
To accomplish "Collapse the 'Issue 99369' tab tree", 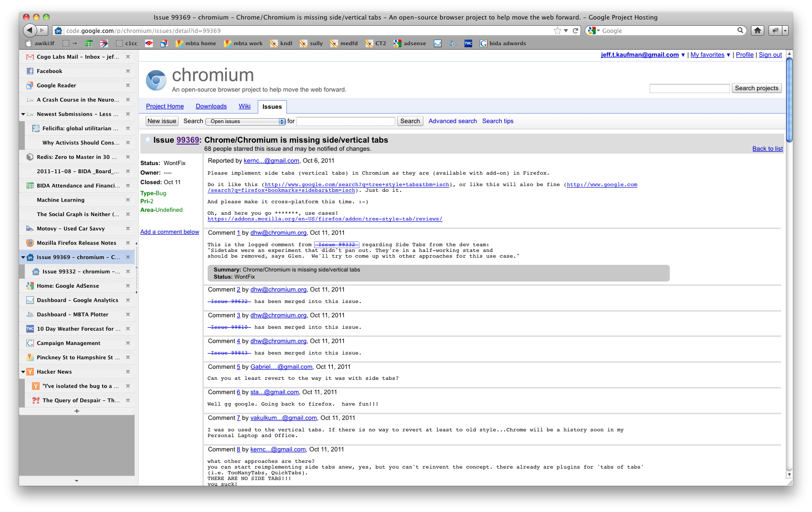I will tap(23, 257).
